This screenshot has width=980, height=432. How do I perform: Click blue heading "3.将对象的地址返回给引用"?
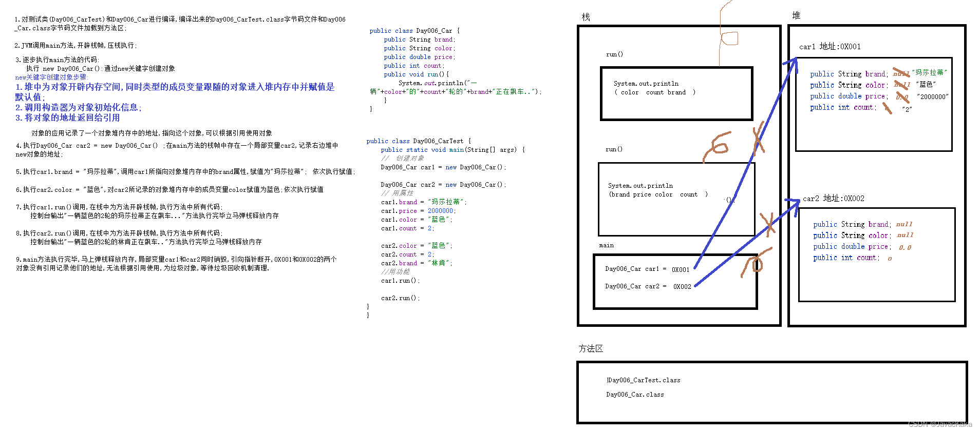(x=68, y=117)
